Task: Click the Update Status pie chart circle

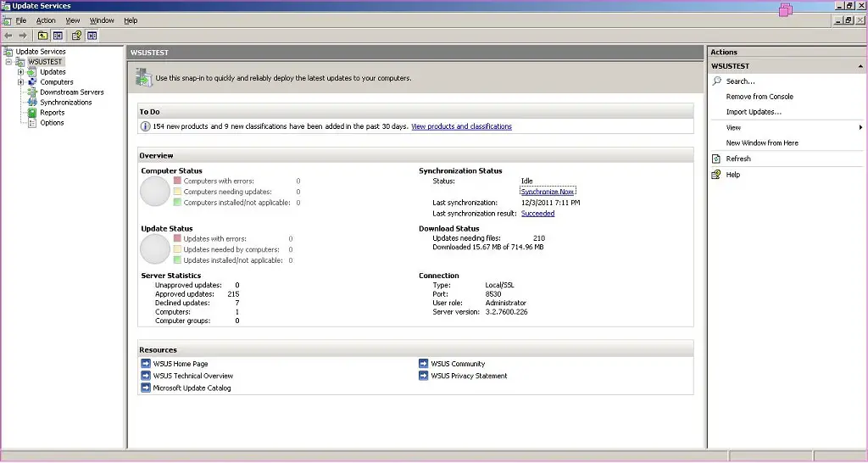Action: [155, 248]
